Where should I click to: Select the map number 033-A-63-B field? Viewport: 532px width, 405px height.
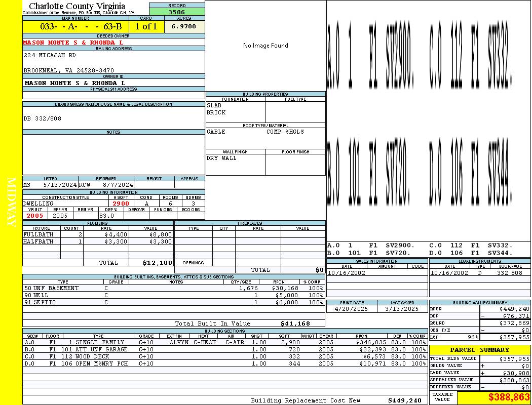coord(76,26)
